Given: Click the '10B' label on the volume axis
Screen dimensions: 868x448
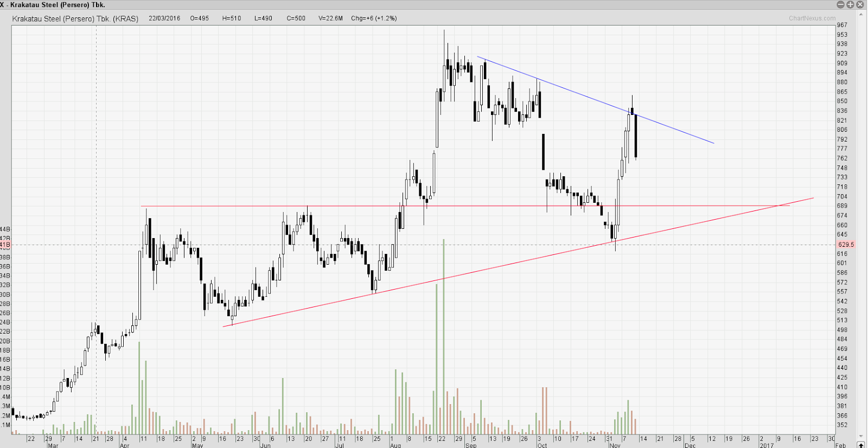Looking at the screenshot, I should tap(5, 388).
